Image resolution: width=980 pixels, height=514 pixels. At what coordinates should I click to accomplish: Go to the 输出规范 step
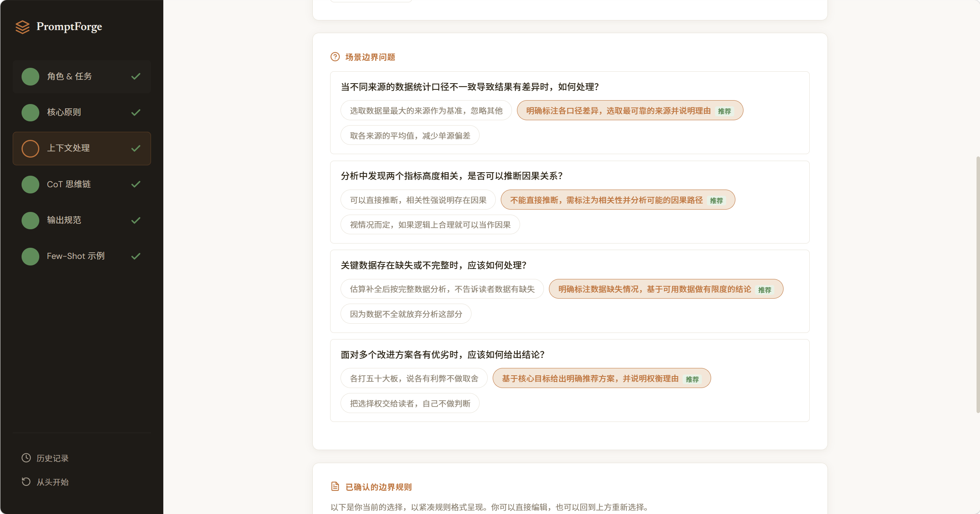coord(82,220)
